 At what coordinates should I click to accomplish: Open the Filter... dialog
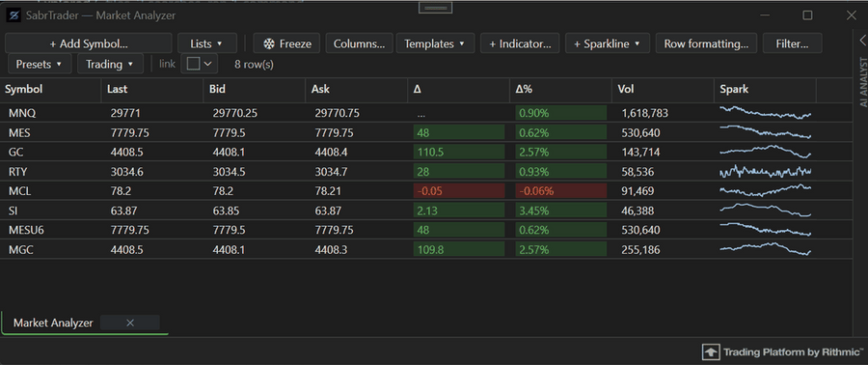coord(792,43)
